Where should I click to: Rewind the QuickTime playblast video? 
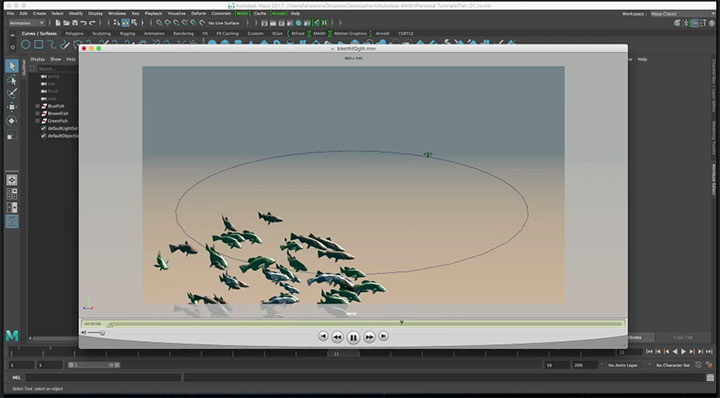[338, 337]
